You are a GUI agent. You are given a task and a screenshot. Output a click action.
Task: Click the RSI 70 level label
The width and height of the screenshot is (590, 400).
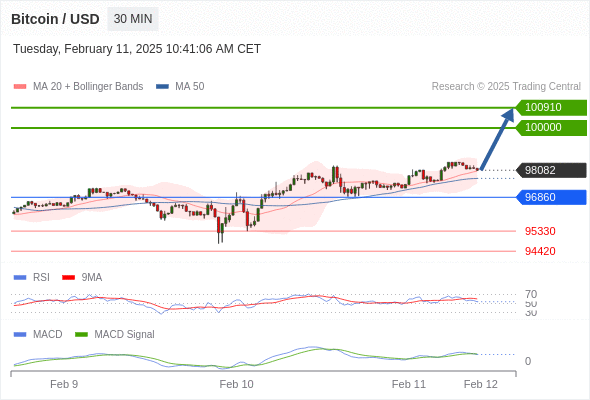531,294
